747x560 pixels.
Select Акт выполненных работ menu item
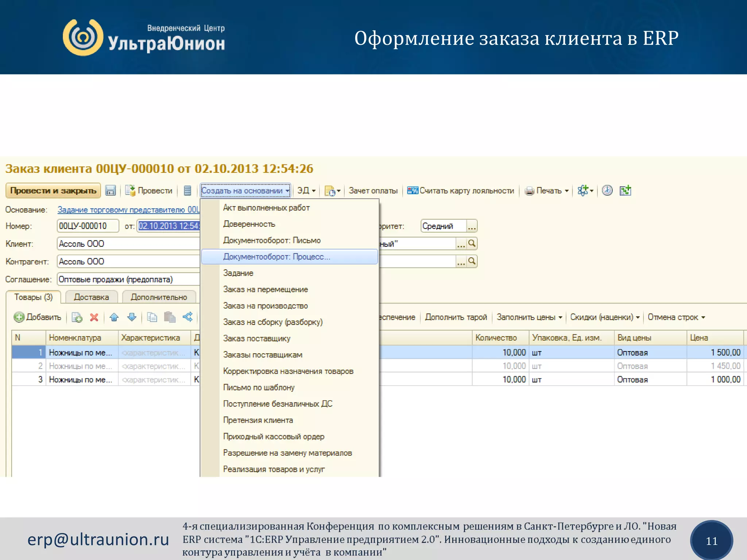[290, 208]
